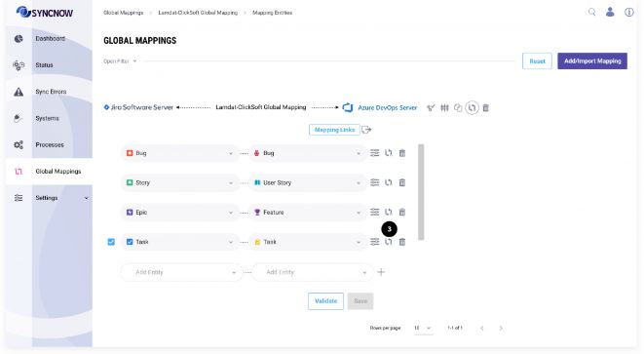Delete the Epic mapping row
644x354 pixels.
(x=402, y=213)
